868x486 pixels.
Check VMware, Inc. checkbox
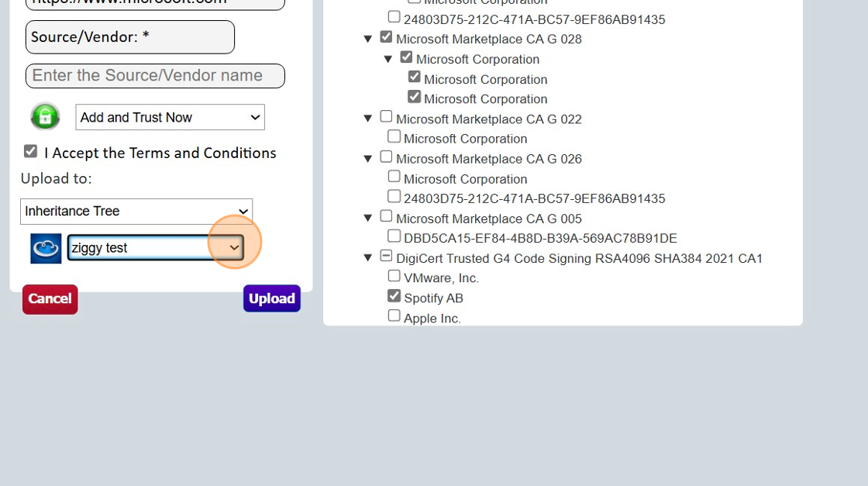(394, 275)
